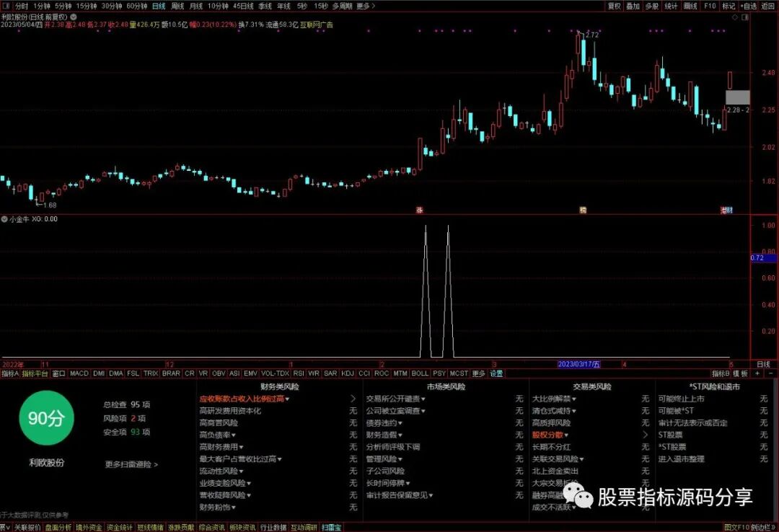The width and height of the screenshot is (779, 532).
Task: Select the 周线 weekly period
Action: point(177,6)
